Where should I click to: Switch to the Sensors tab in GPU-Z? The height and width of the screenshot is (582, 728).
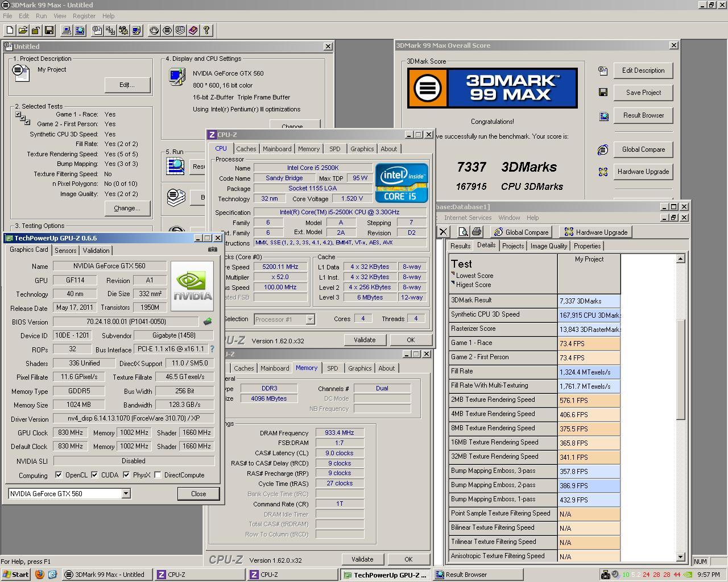tap(65, 250)
